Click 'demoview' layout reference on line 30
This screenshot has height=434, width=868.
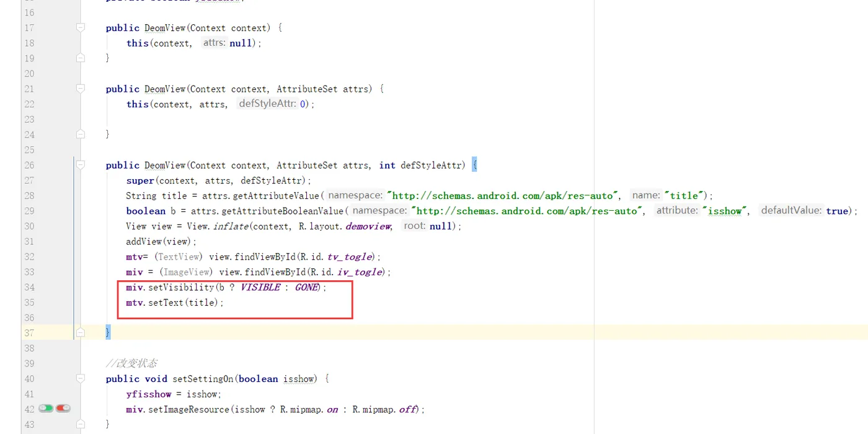(368, 226)
